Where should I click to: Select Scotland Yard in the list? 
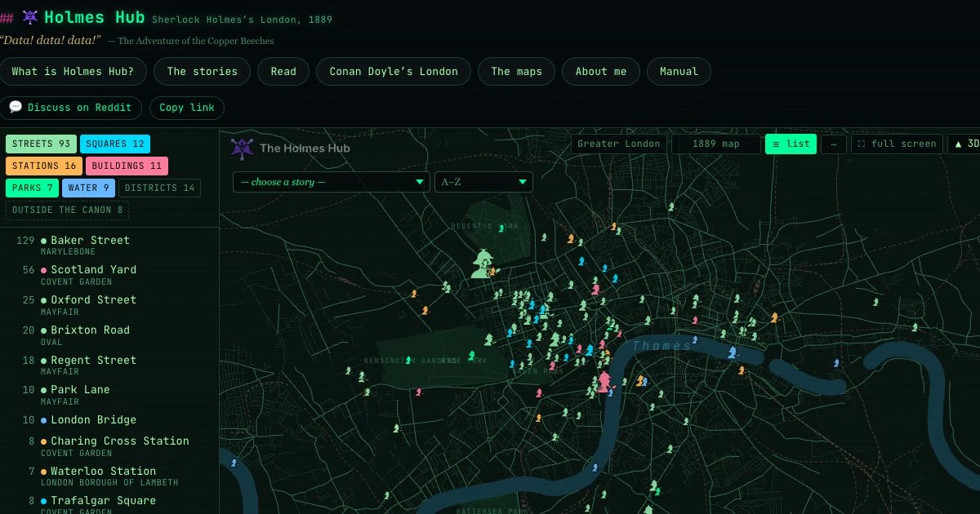click(x=109, y=275)
